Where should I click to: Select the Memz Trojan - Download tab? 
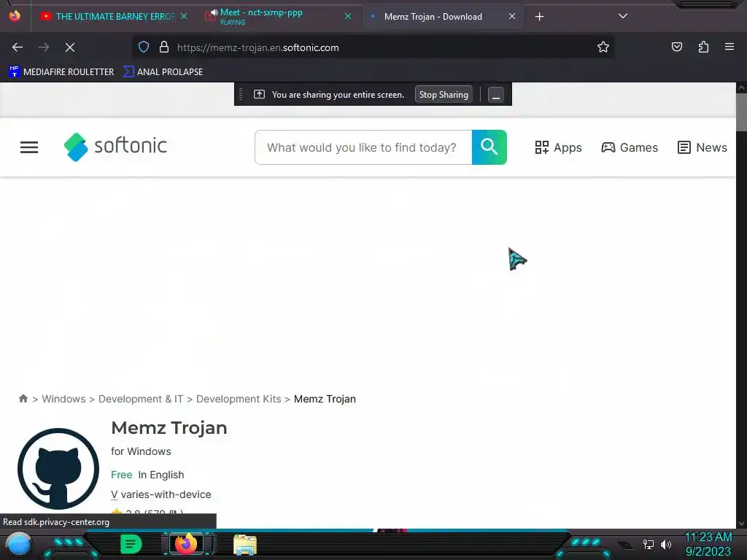click(442, 16)
